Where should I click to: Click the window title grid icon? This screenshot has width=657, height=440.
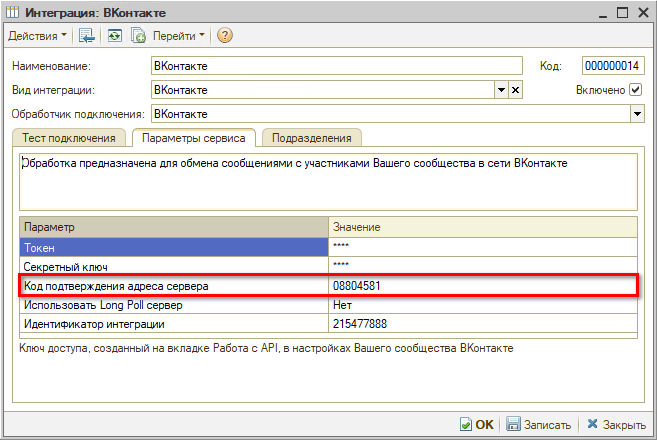click(13, 12)
